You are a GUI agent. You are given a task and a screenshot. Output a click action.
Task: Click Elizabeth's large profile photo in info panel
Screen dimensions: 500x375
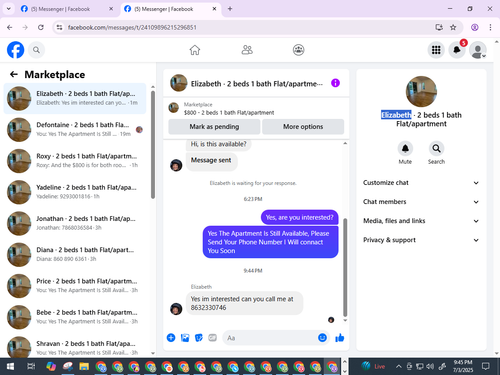tap(421, 92)
